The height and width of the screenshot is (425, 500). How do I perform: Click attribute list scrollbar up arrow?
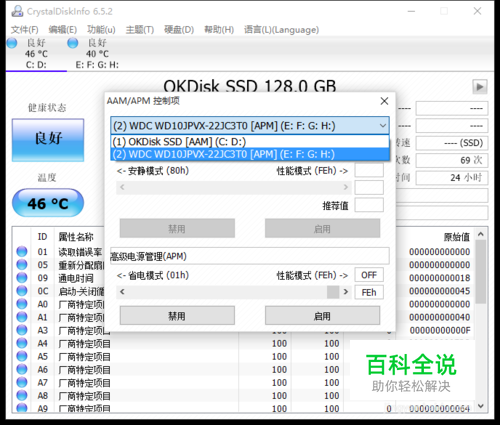480,234
